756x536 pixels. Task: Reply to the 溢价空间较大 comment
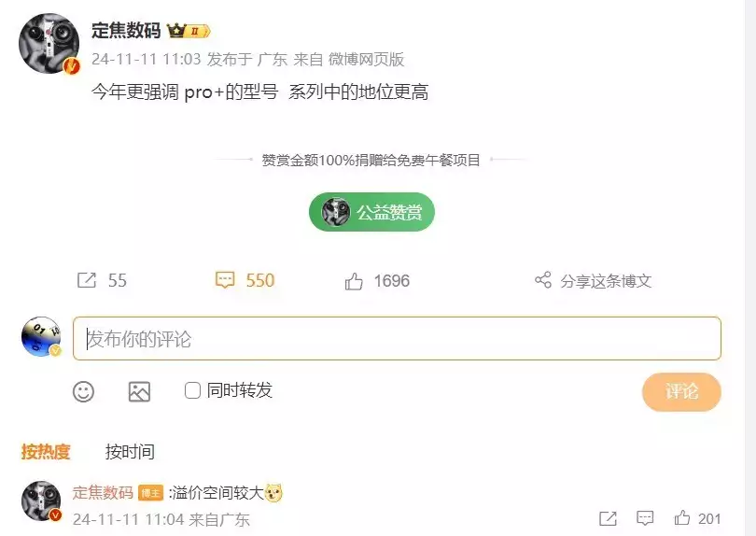tap(645, 518)
